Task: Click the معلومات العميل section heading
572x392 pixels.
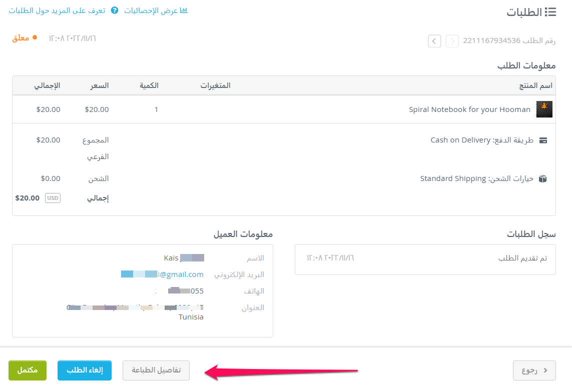Action: point(243,234)
